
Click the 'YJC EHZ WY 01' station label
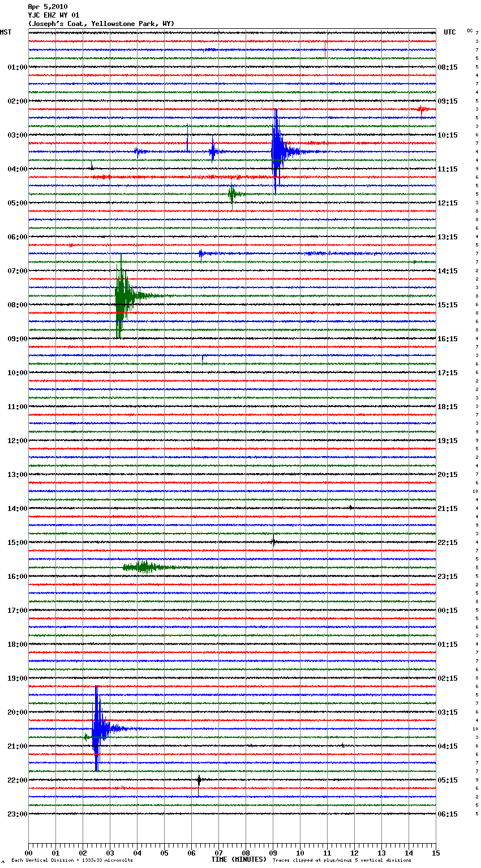click(x=53, y=15)
